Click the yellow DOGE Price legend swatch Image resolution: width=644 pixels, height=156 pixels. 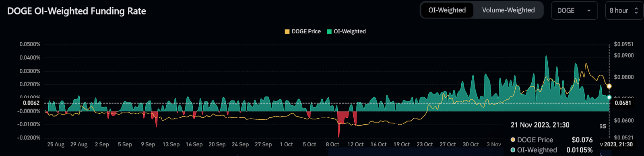coord(287,31)
